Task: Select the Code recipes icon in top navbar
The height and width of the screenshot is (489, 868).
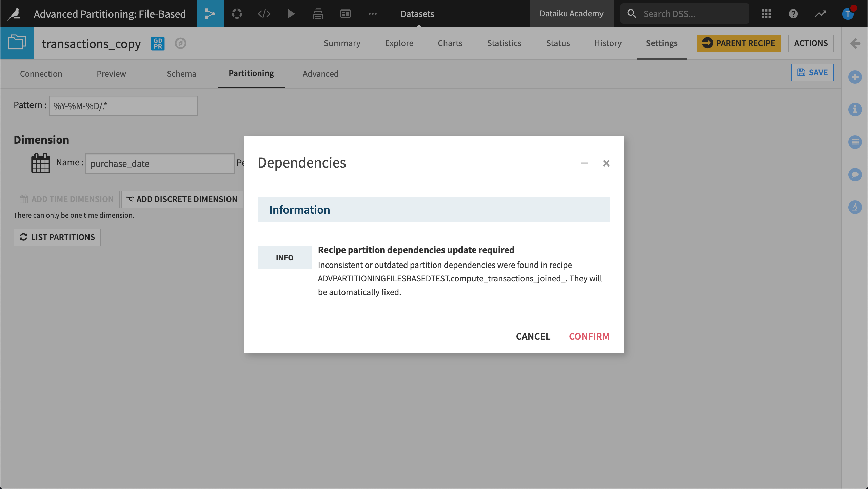Action: (264, 14)
